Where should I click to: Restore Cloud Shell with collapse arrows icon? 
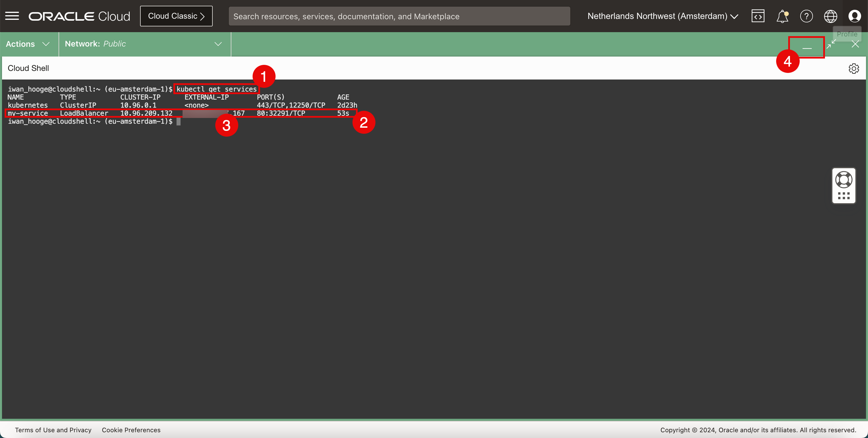[x=831, y=44]
